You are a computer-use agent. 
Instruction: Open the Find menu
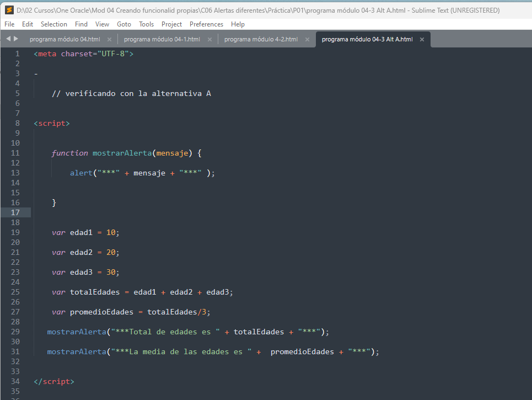point(81,24)
